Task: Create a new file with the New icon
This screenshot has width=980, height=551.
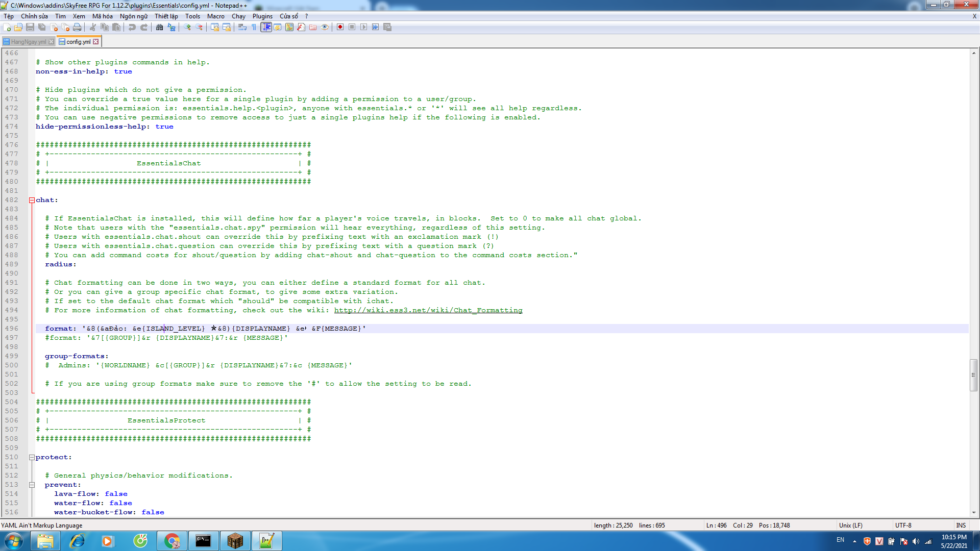Action: tap(7, 27)
